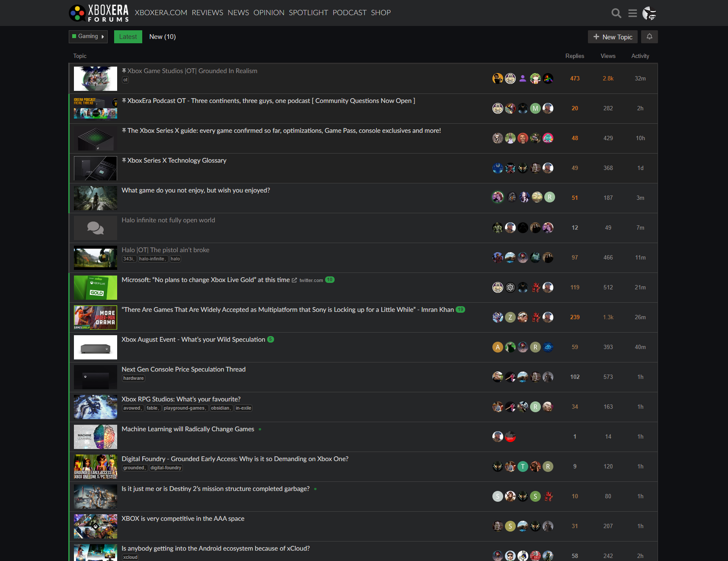The height and width of the screenshot is (561, 728).
Task: Click first avatar on Machine Learning topic row
Action: click(498, 436)
